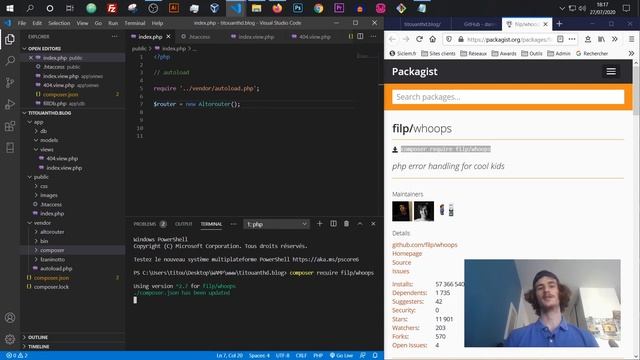Expand the Timeline section

[39, 347]
